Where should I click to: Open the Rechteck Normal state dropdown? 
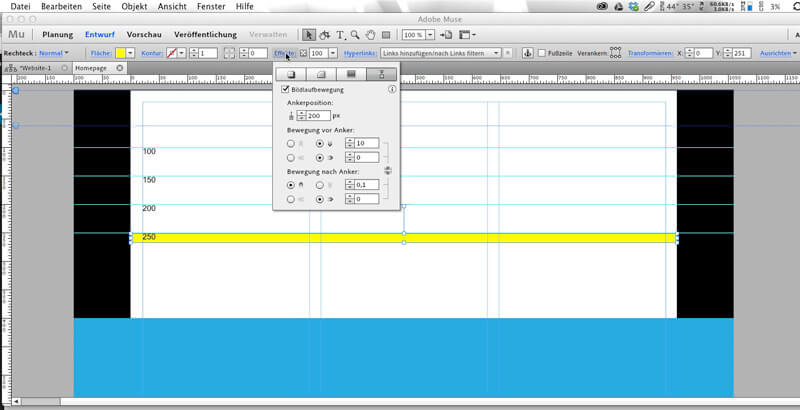click(54, 53)
